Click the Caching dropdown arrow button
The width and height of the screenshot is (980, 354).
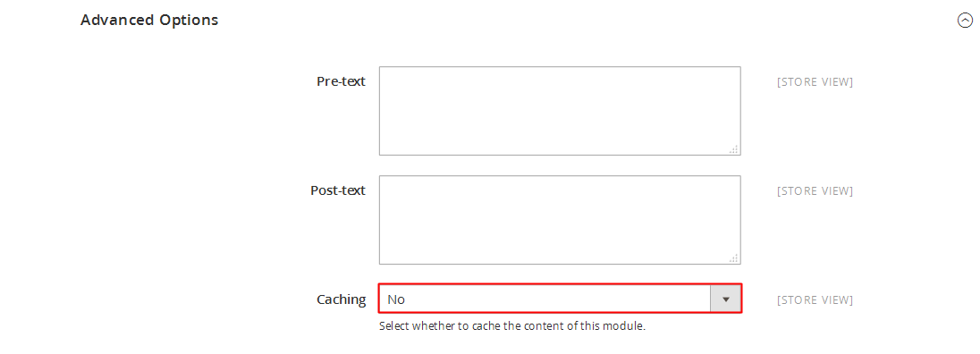(726, 299)
